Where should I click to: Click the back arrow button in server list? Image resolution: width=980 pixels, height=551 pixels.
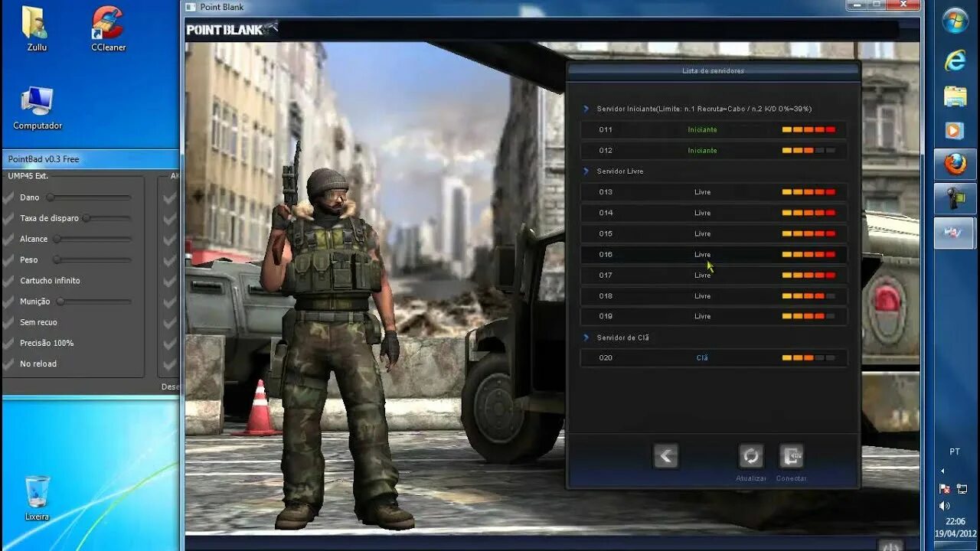tap(665, 456)
